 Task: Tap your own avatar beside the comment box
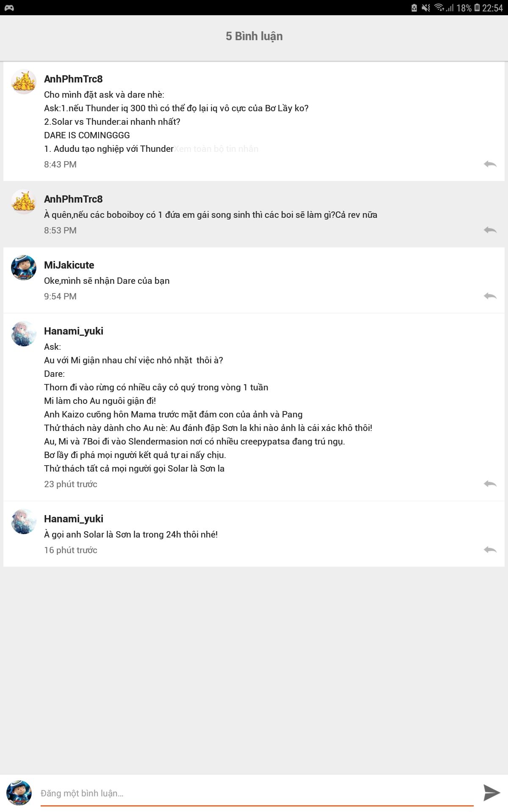[x=19, y=793]
